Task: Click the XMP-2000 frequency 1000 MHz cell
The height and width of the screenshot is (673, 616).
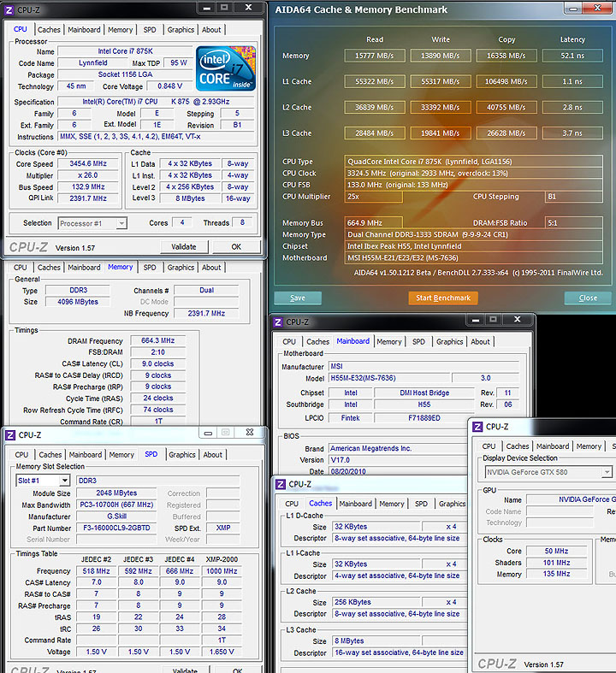Action: tap(222, 571)
